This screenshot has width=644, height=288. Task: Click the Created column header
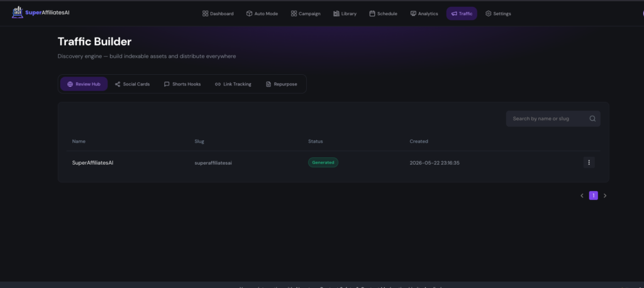tap(418, 141)
